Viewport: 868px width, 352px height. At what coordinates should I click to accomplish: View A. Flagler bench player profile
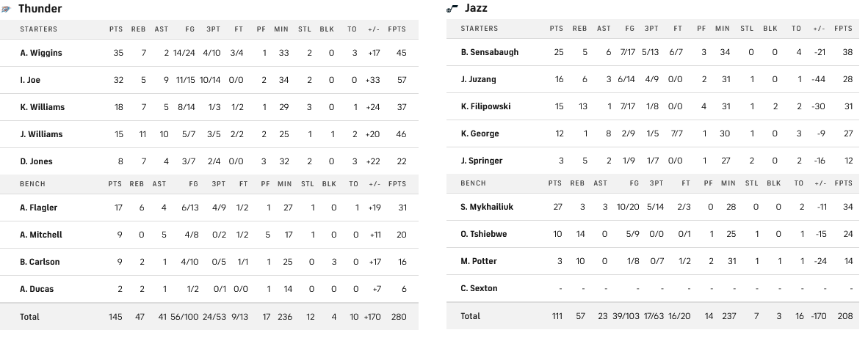pos(39,208)
